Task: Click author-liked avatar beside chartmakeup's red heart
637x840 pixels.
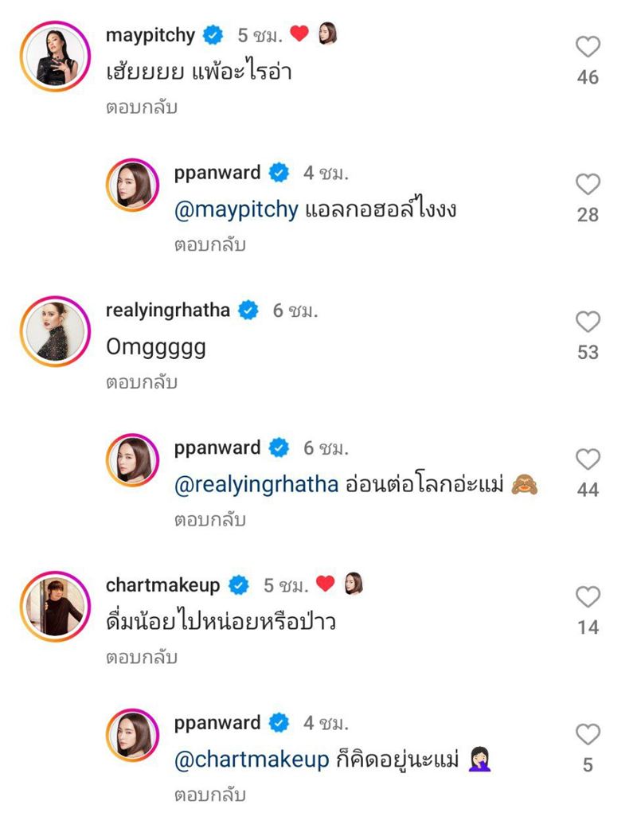Action: click(354, 584)
